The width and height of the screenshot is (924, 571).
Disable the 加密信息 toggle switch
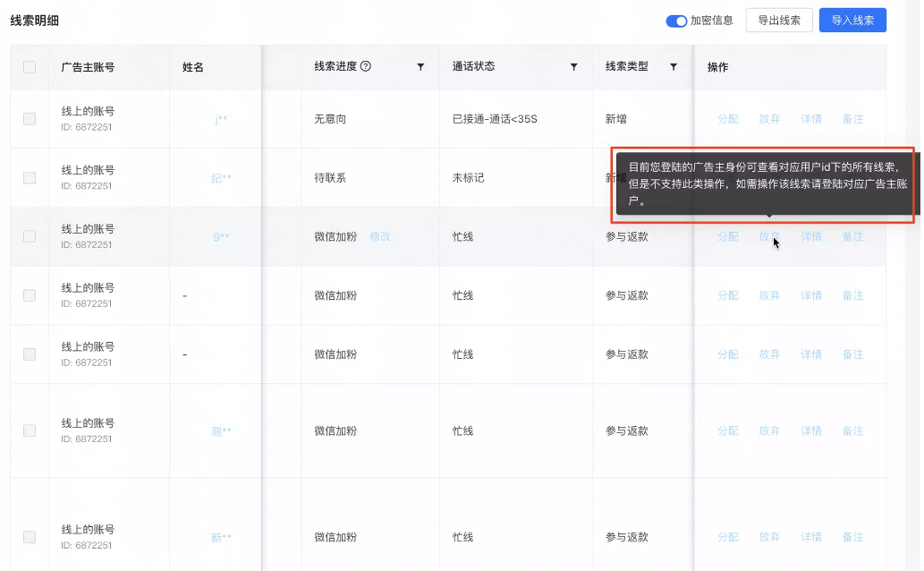(x=677, y=20)
